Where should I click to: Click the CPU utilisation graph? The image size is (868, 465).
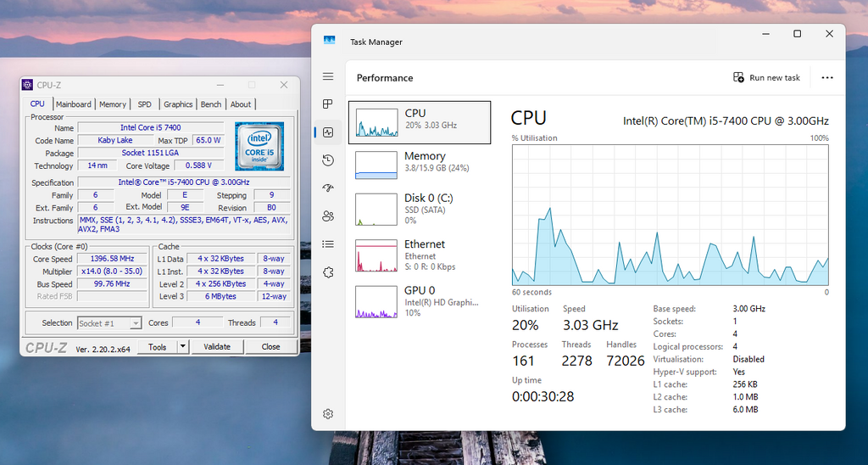[670, 215]
